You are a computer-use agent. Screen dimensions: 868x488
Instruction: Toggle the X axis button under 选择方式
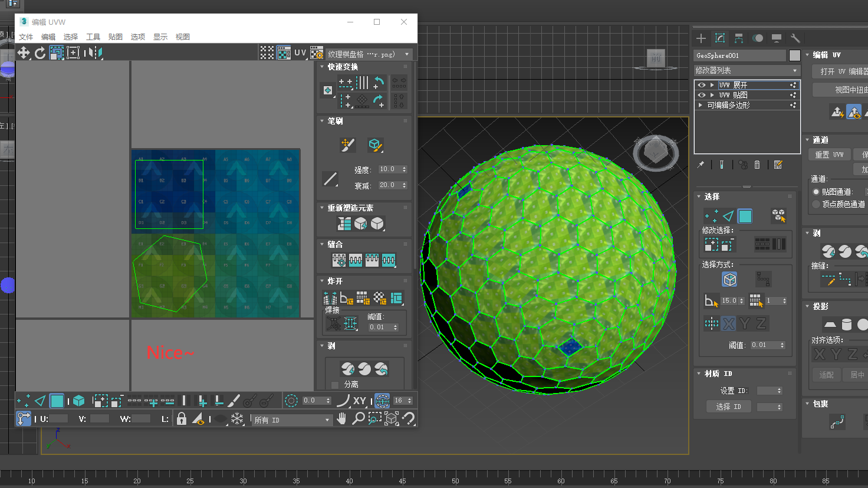[728, 323]
